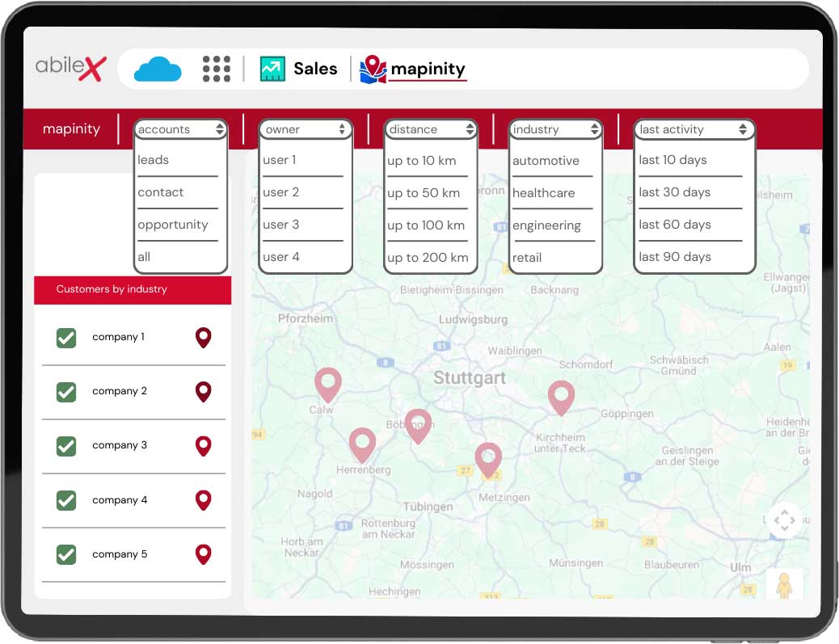This screenshot has height=644, width=839.
Task: Toggle the company 3 checkbox
Action: 66,446
